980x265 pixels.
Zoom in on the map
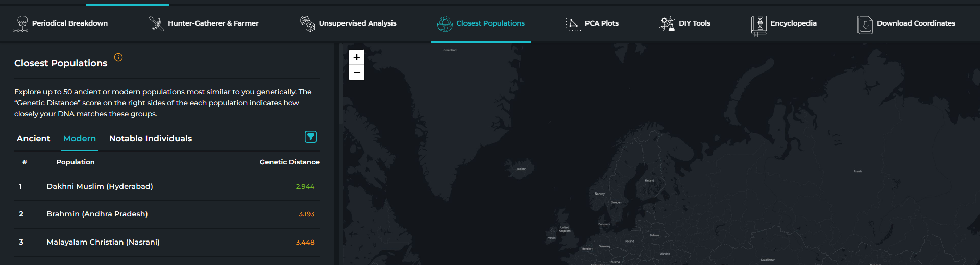[x=357, y=57]
